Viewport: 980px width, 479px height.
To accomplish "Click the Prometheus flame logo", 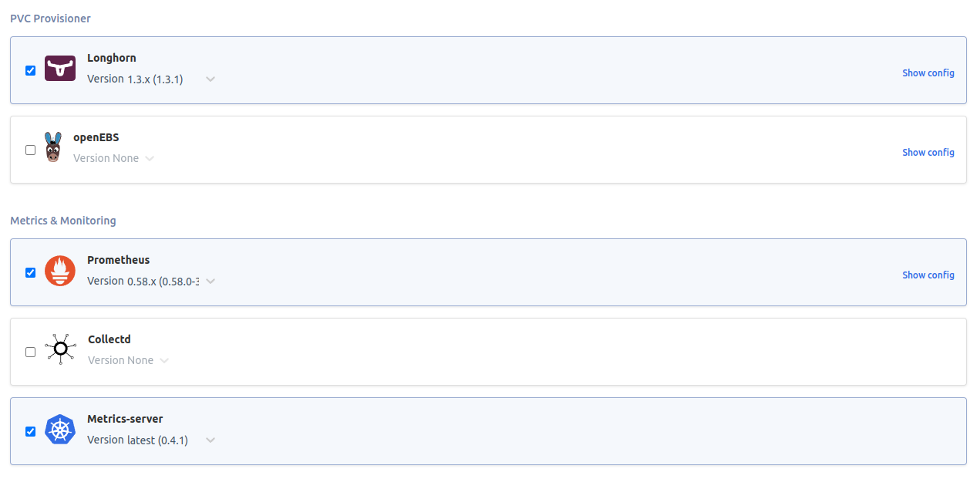I will point(60,271).
